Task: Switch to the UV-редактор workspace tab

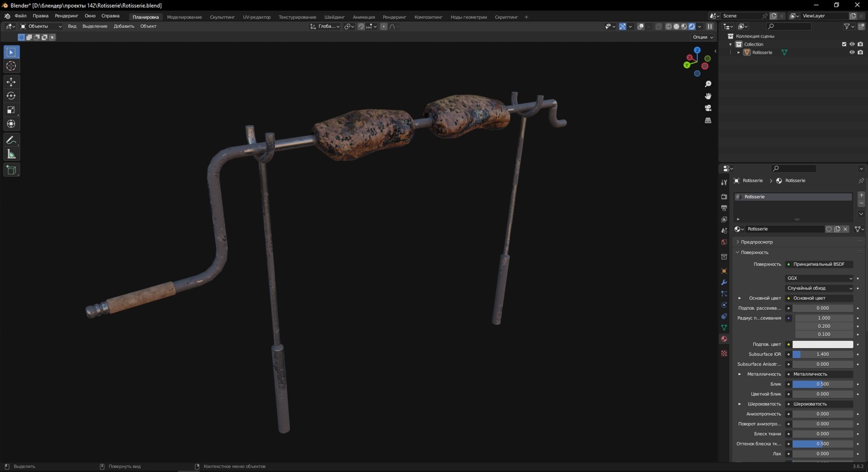Action: (257, 17)
